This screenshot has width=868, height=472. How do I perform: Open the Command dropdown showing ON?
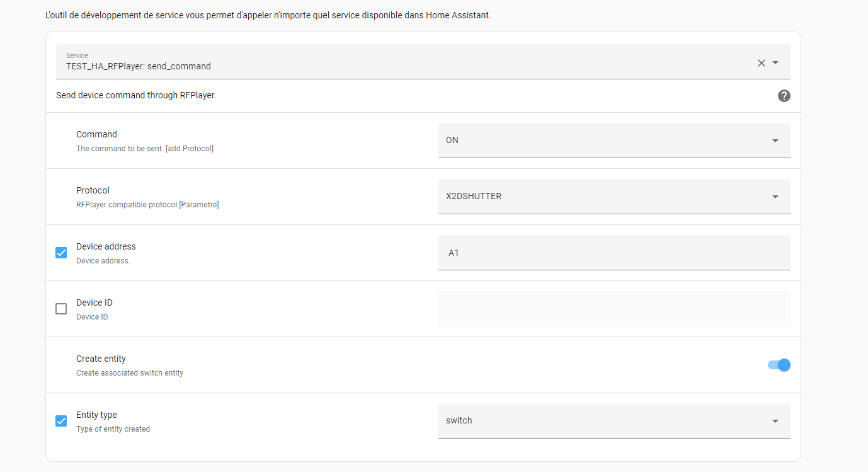tap(614, 141)
